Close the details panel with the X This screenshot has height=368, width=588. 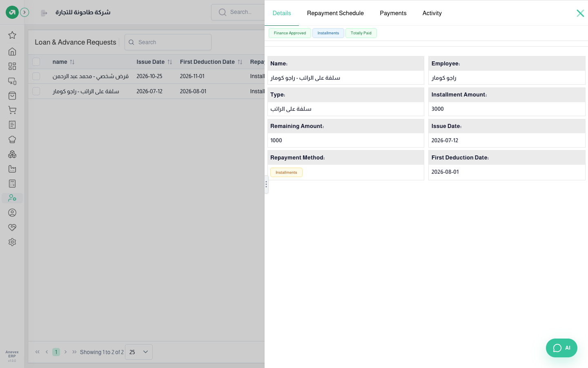click(580, 13)
